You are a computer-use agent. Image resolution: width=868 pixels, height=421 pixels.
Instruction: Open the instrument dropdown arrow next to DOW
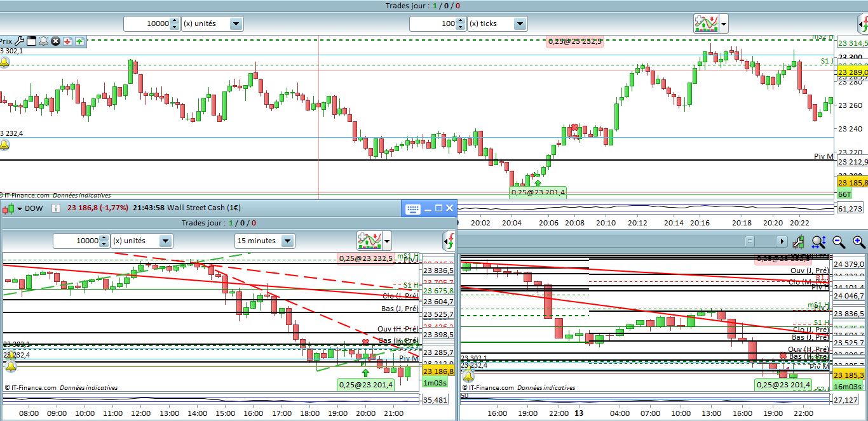(20, 208)
